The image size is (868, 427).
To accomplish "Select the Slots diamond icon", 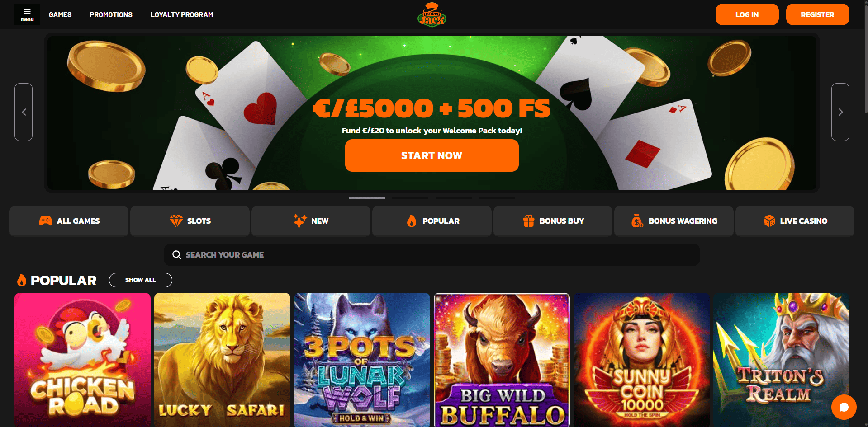I will coord(176,221).
